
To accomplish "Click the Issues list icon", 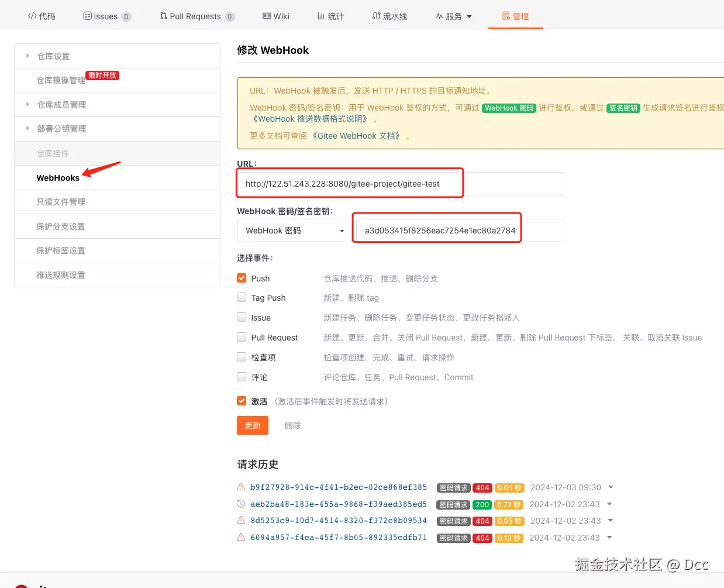I will 88,16.
